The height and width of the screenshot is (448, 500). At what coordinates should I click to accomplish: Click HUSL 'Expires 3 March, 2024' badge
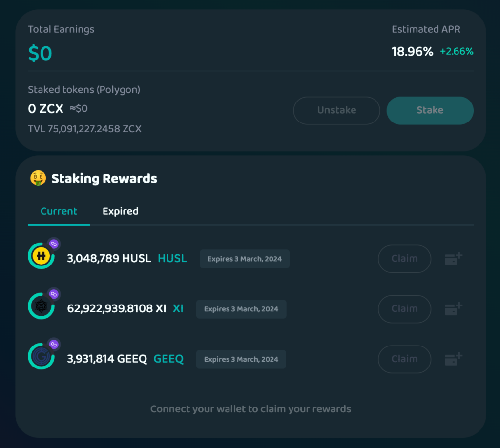pos(245,259)
